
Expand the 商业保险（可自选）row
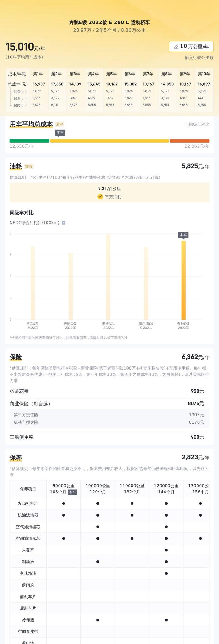coord(109,403)
